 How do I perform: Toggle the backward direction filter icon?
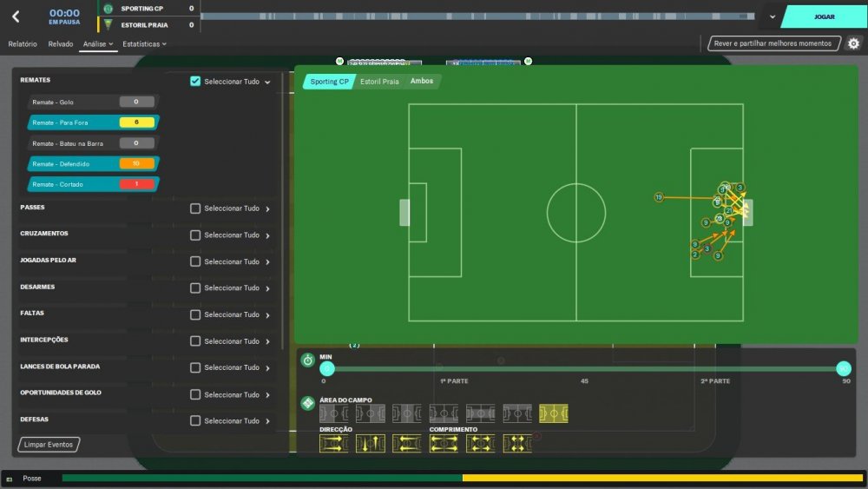407,444
